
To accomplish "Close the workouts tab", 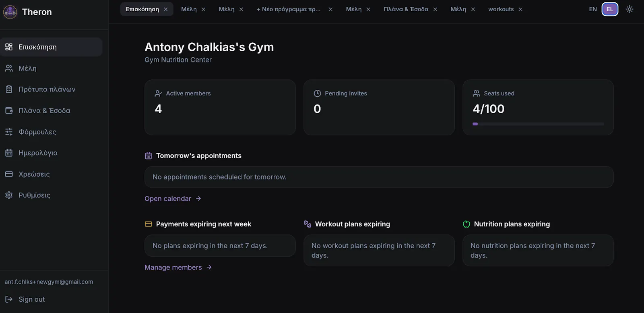I will coord(520,9).
